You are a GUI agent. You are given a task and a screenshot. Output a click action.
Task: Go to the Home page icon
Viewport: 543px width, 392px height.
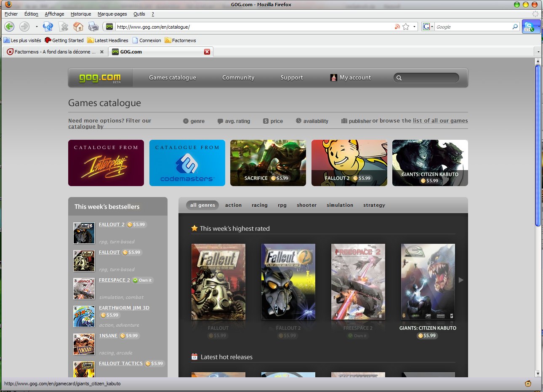point(78,27)
